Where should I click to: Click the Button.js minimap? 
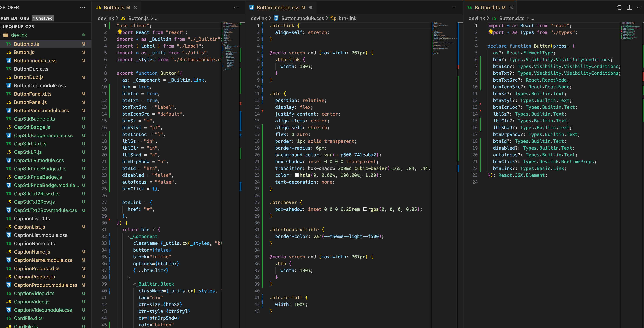pyautogui.click(x=231, y=46)
